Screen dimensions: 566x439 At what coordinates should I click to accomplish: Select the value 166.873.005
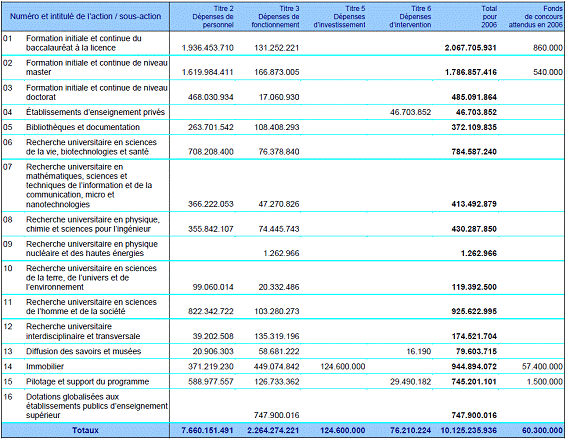point(277,72)
